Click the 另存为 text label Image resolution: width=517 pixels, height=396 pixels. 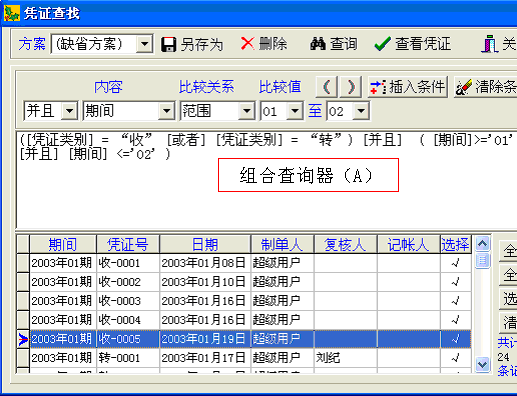pos(202,44)
